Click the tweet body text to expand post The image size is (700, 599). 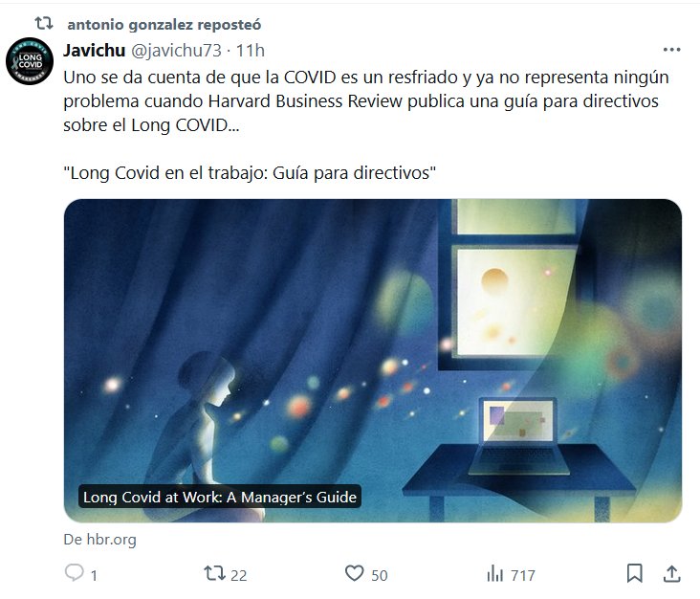[x=366, y=125]
